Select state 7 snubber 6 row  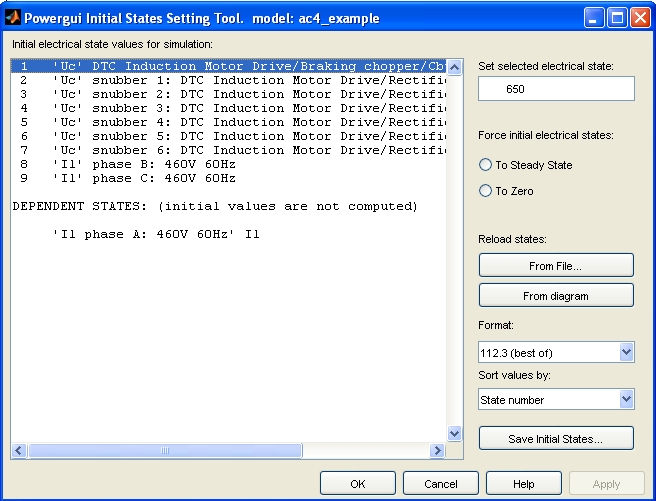click(228, 150)
